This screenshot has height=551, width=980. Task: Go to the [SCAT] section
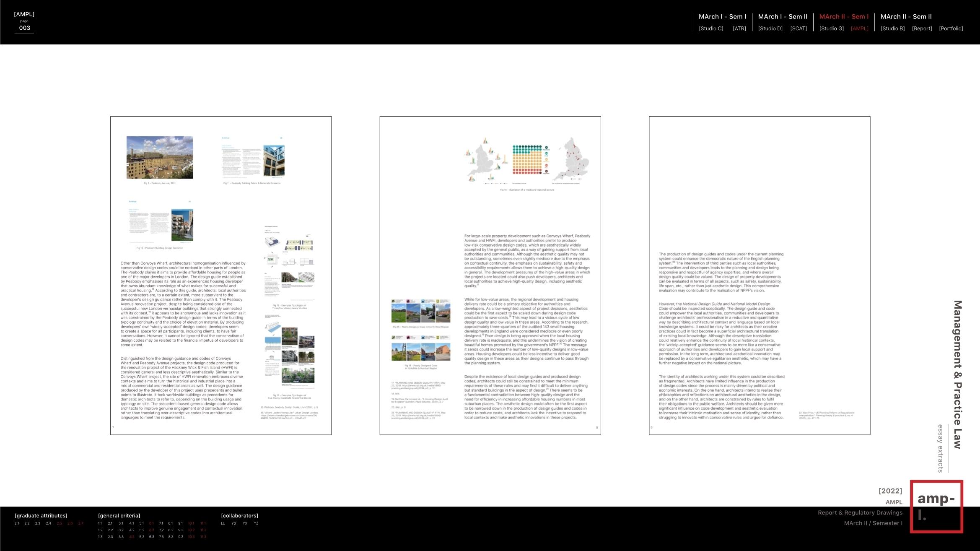[x=798, y=29]
